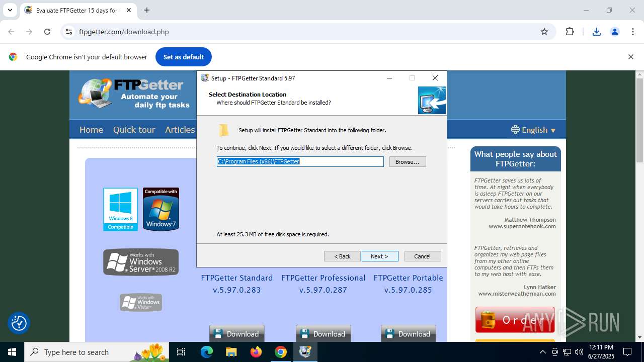Click the FTPGetter website logo
The image size is (644, 362).
135,93
